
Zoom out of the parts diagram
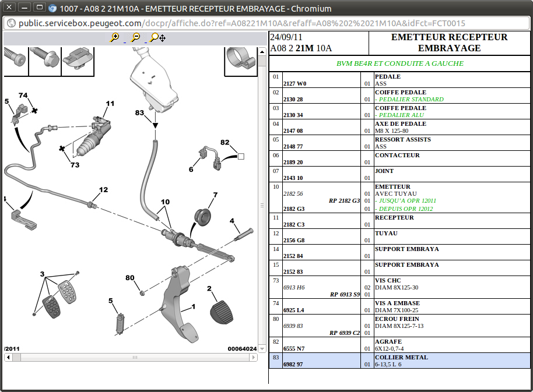coord(136,37)
